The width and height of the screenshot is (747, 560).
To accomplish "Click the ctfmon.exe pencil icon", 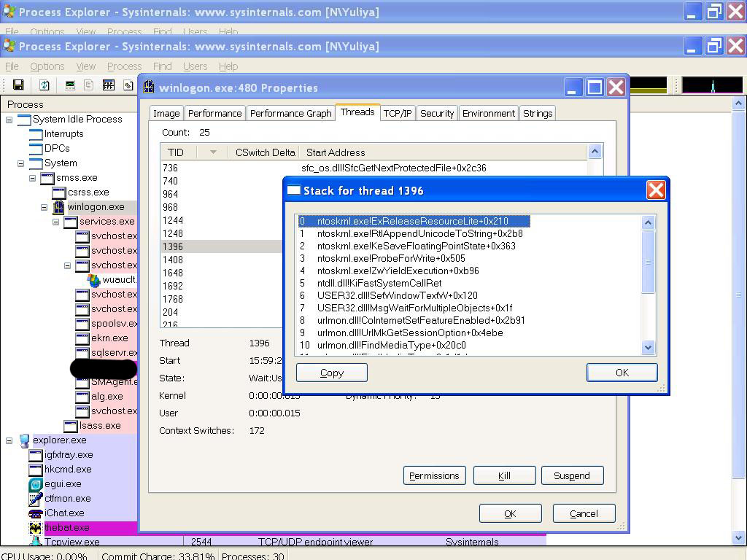I will (x=36, y=499).
